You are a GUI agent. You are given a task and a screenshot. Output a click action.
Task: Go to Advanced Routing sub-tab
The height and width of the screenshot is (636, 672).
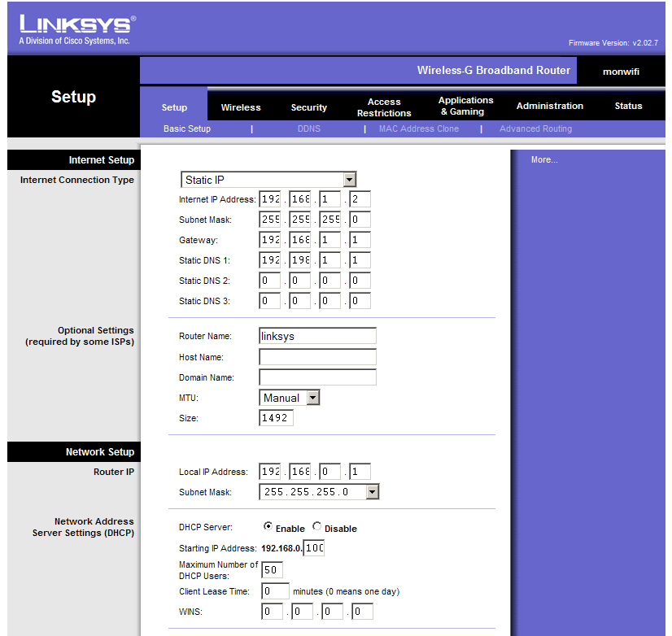point(535,129)
